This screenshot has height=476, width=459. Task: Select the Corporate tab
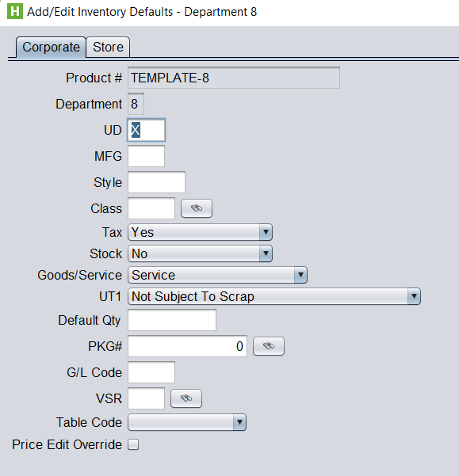pos(51,47)
